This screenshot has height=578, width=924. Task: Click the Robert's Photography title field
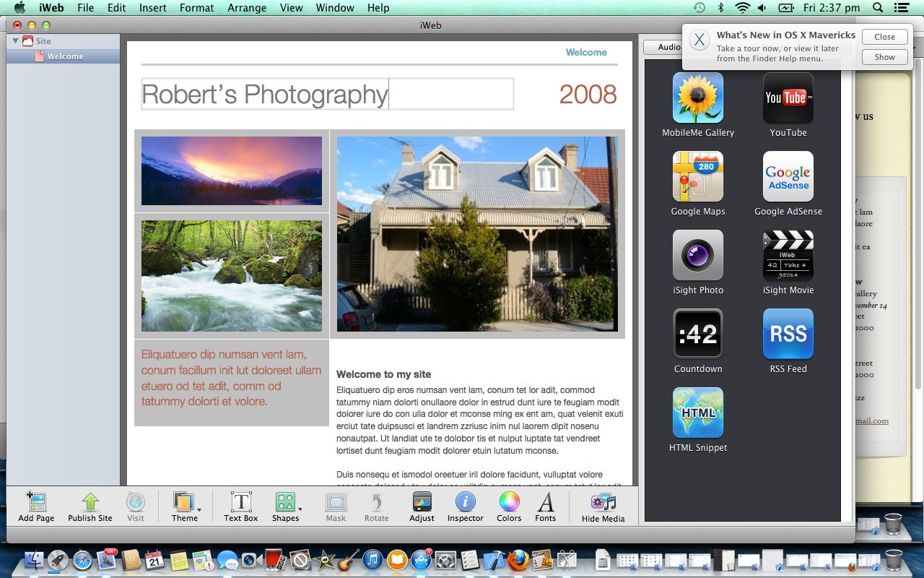(328, 94)
